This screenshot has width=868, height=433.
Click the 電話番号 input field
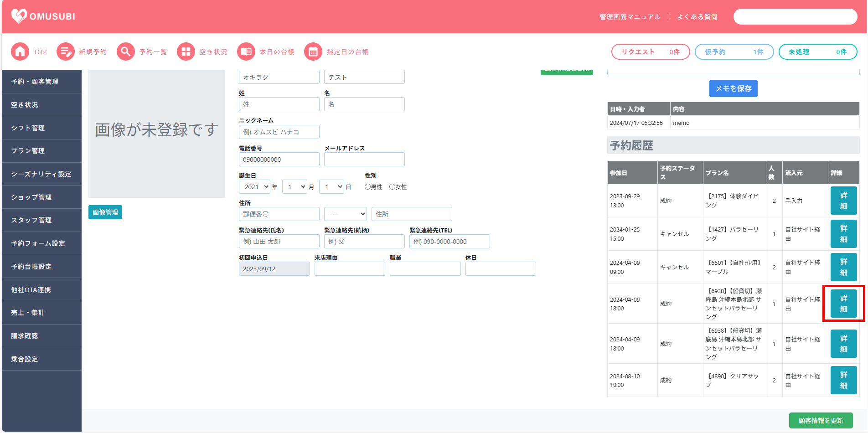tap(279, 160)
